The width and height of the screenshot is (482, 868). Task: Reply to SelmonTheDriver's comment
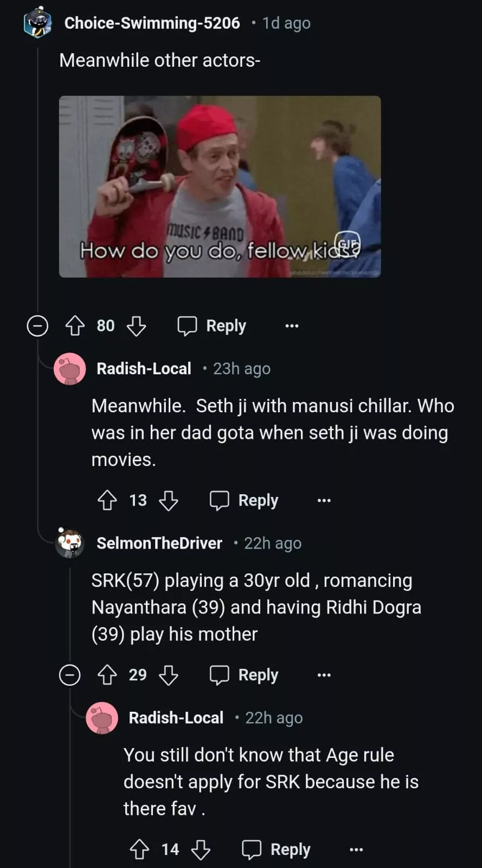[x=245, y=675]
